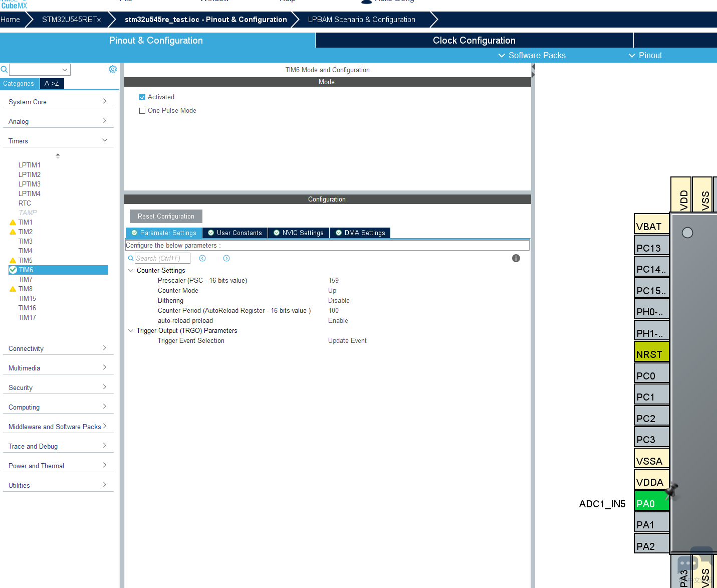
Task: Select TIM17 in the timers list
Action: click(x=27, y=317)
